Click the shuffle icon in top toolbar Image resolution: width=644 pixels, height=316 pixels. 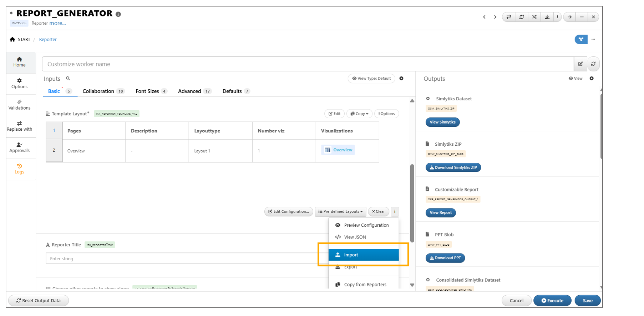pyautogui.click(x=534, y=17)
